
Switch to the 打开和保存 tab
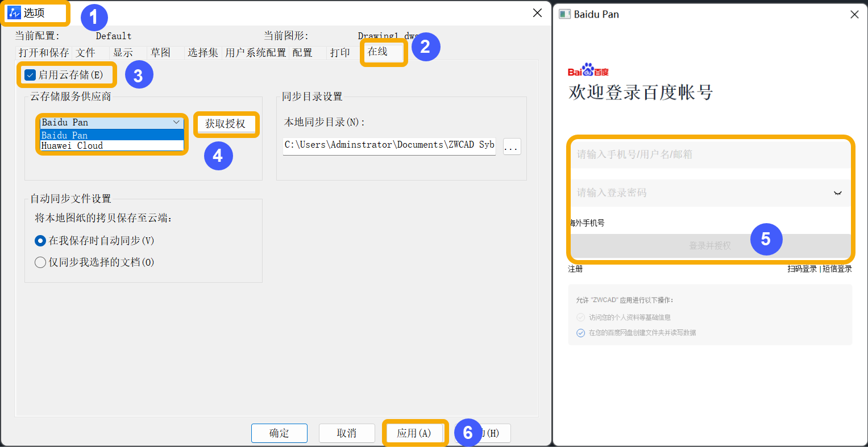(x=44, y=53)
